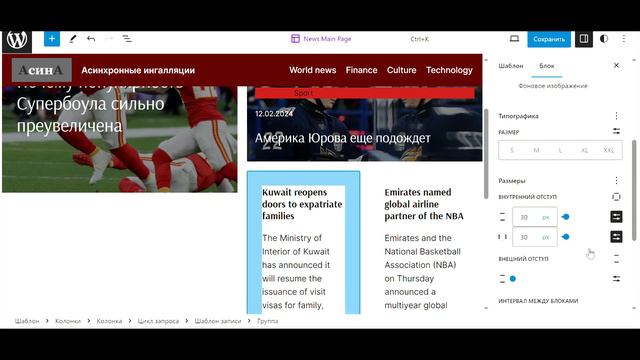Toggle custom size for vertical padding
640x360 pixels.
(x=616, y=217)
